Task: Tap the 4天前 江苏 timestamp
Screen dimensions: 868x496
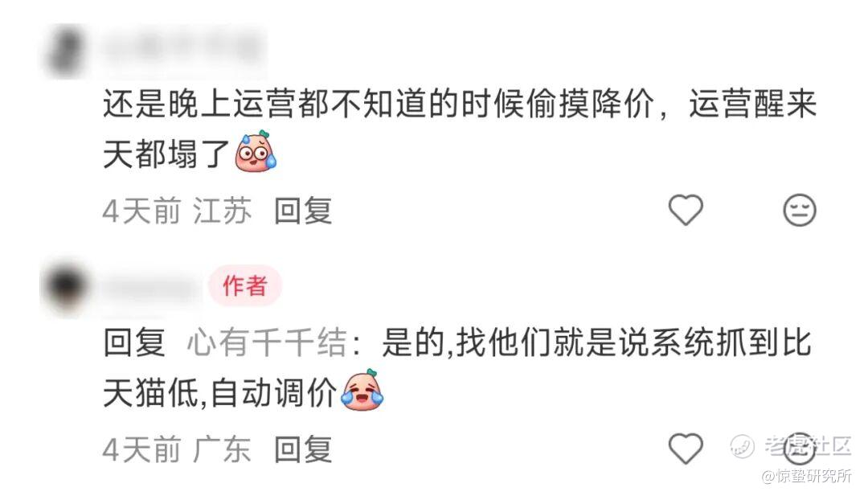Action: pyautogui.click(x=177, y=211)
